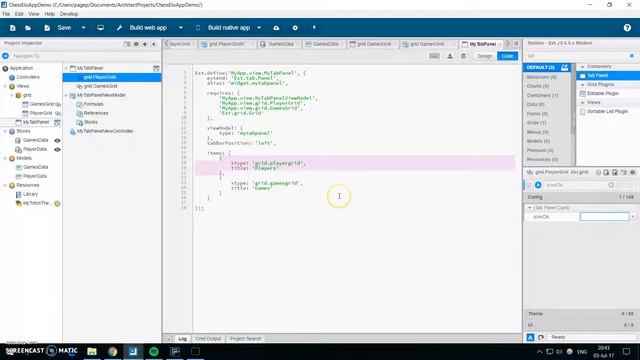Collapse the Resources tree node
This screenshot has width=640, height=360.
coord(5,185)
